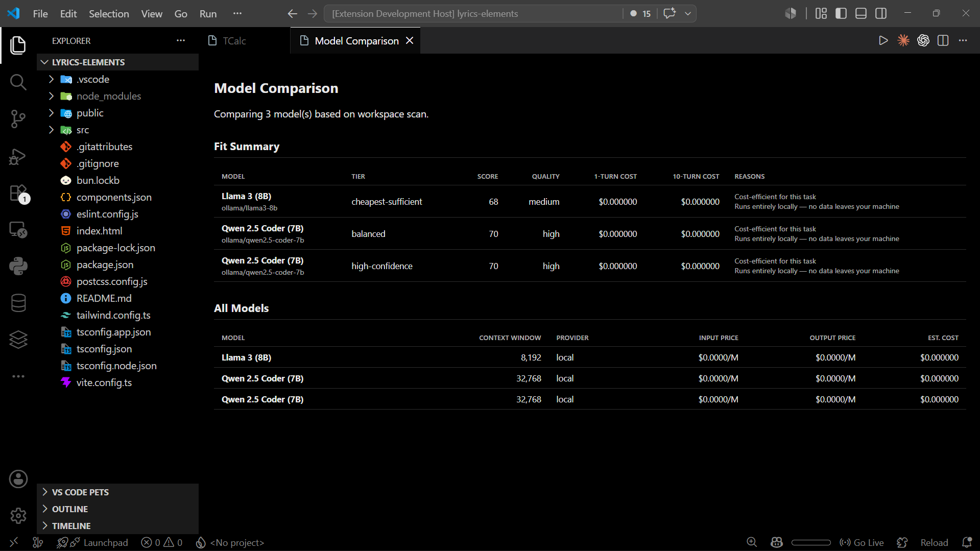The image size is (980, 551).
Task: Open the Copilot chat icon in title bar
Action: pyautogui.click(x=669, y=13)
